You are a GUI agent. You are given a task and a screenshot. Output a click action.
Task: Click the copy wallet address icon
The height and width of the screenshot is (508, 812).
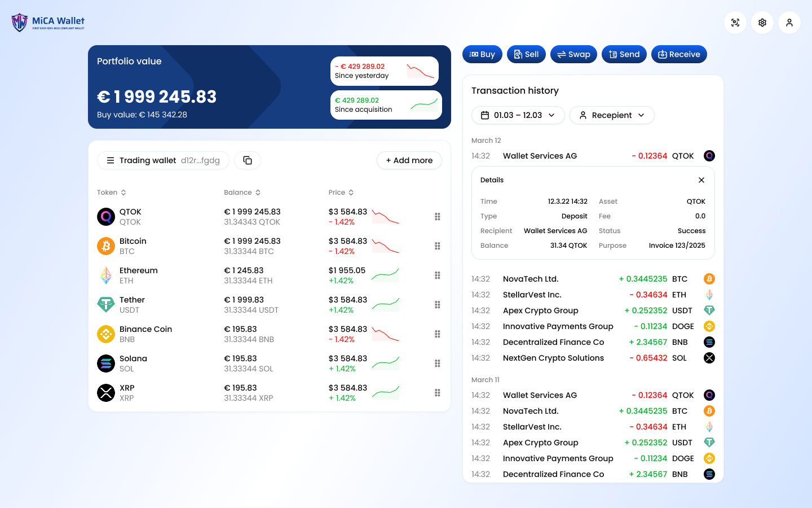tap(248, 160)
